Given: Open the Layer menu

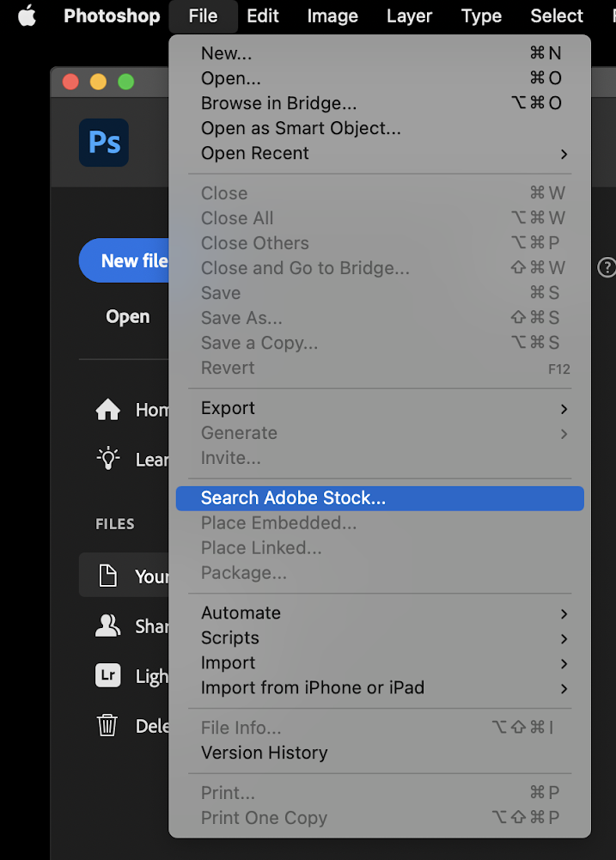Looking at the screenshot, I should [x=409, y=16].
